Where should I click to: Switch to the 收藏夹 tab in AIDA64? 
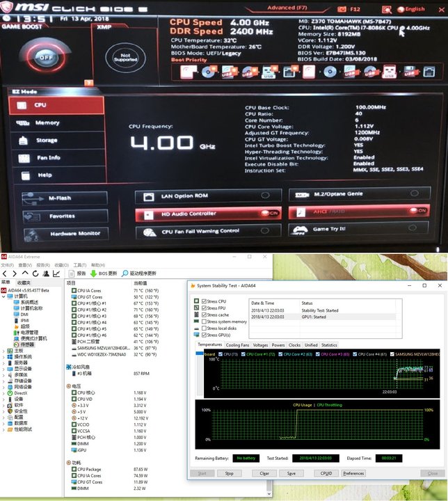point(24,283)
